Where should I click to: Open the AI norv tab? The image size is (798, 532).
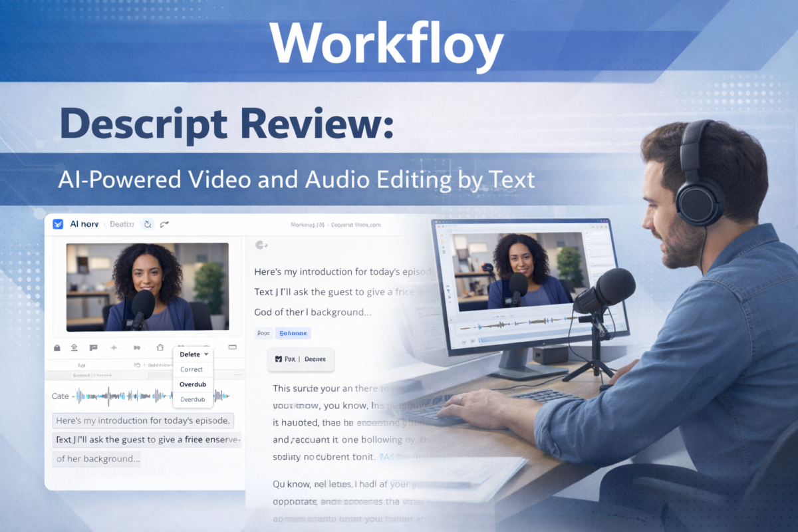point(84,224)
